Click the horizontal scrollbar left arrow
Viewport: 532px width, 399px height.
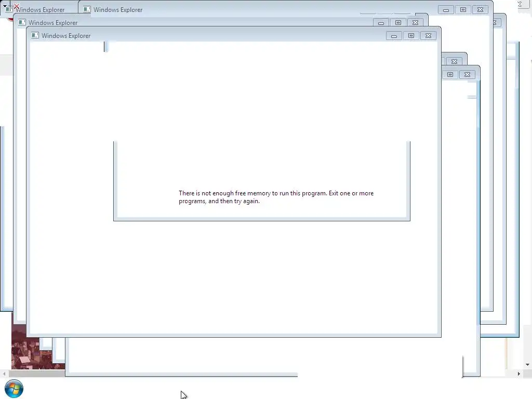pyautogui.click(x=4, y=374)
